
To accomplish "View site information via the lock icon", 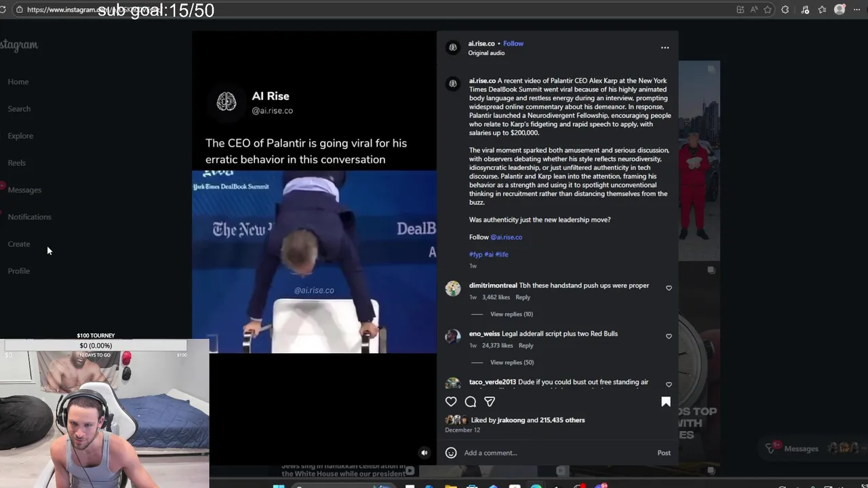I will click(20, 9).
